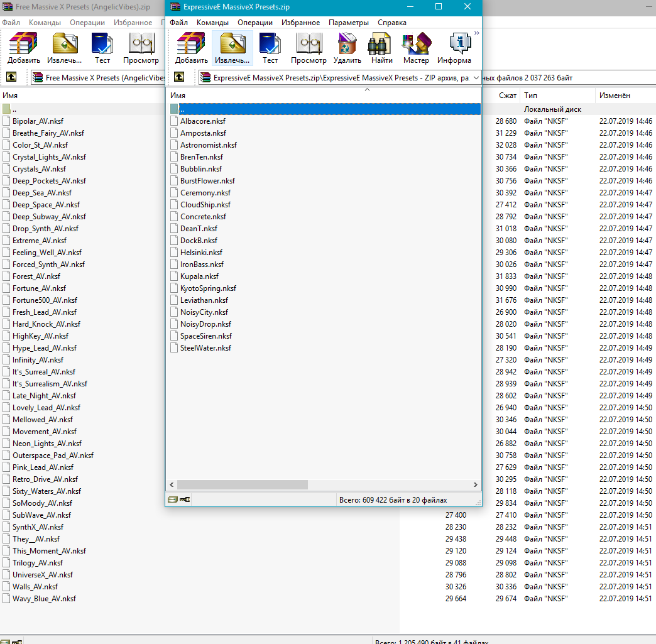Click file icon of Neon_Lights_AV.nksf
Image resolution: width=656 pixels, height=644 pixels.
[6, 444]
